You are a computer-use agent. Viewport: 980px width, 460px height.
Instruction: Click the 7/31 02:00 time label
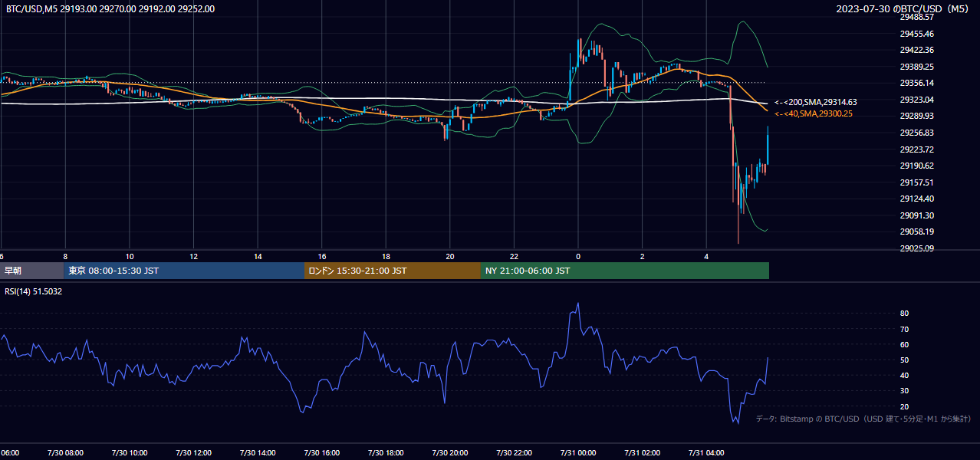(642, 453)
